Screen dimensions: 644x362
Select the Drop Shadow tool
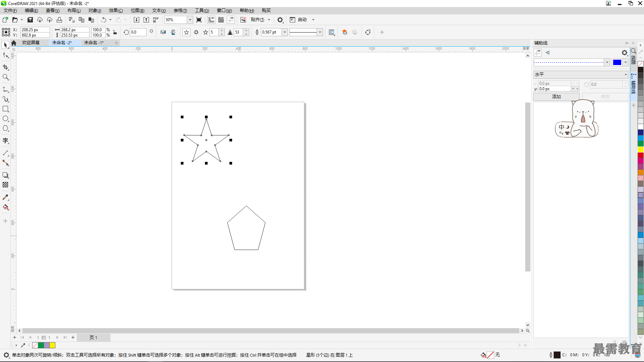(5, 175)
